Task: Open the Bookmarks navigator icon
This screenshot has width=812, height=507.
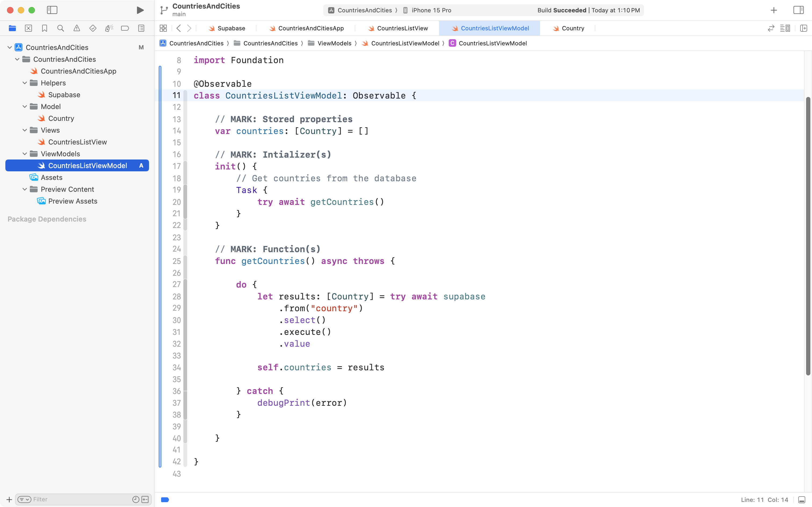Action: click(45, 28)
